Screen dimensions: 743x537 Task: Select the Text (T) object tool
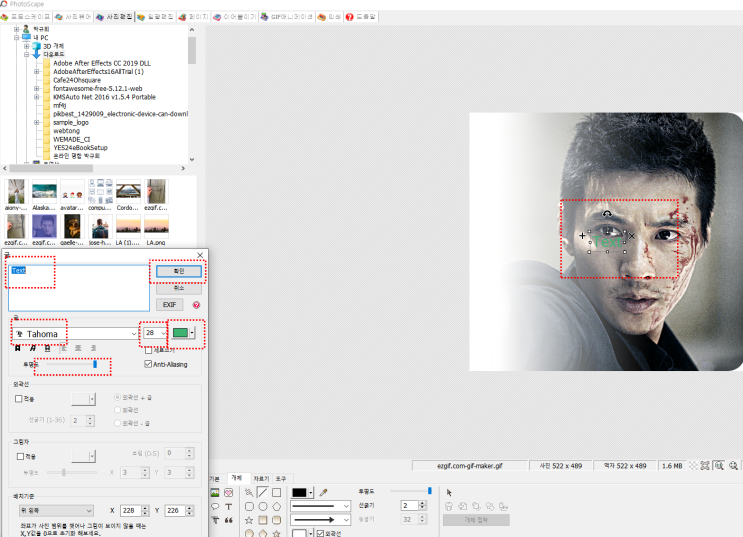228,506
